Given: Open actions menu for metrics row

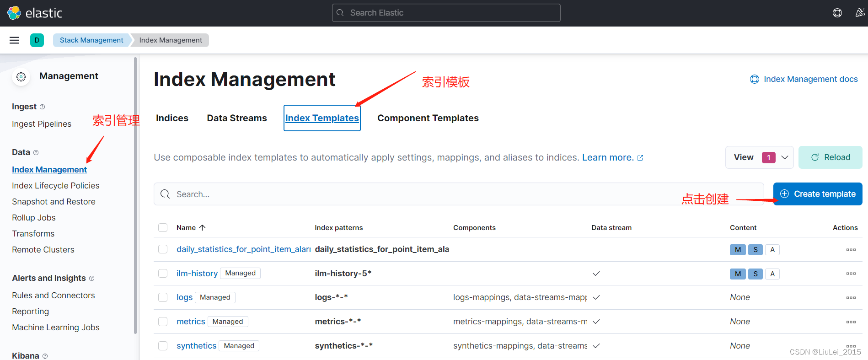Looking at the screenshot, I should click(851, 322).
